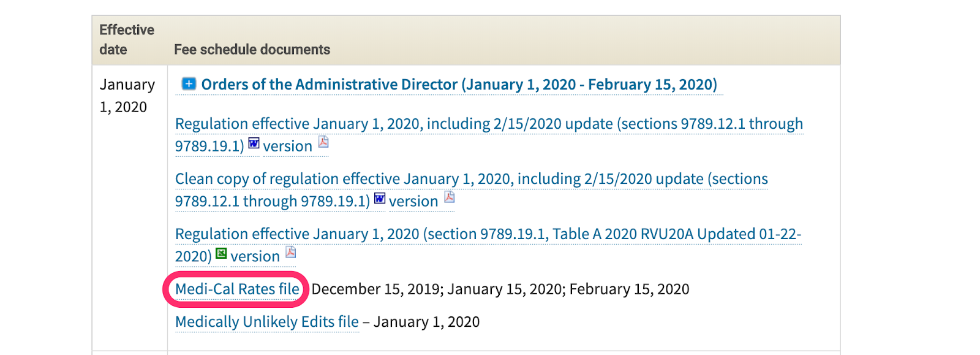Open the Orders of the Administrative Director link
The width and height of the screenshot is (980, 355).
pyautogui.click(x=459, y=85)
